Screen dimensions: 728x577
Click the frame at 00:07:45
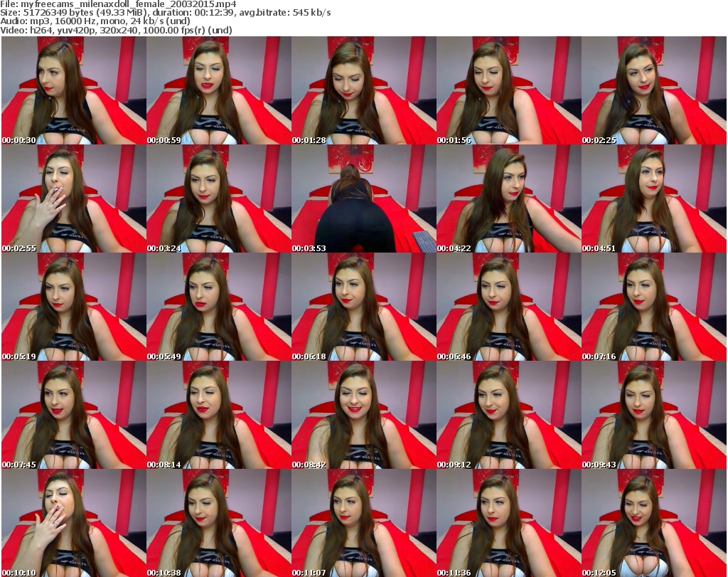point(74,415)
